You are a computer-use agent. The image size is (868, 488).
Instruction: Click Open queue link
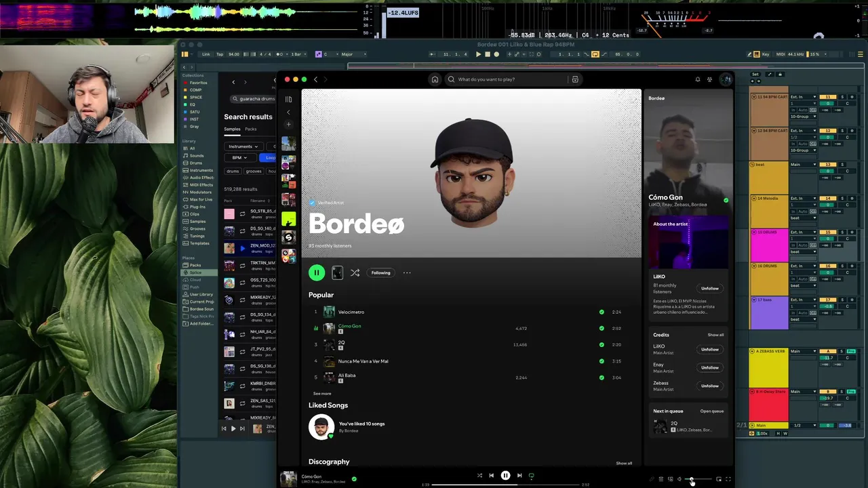(712, 411)
